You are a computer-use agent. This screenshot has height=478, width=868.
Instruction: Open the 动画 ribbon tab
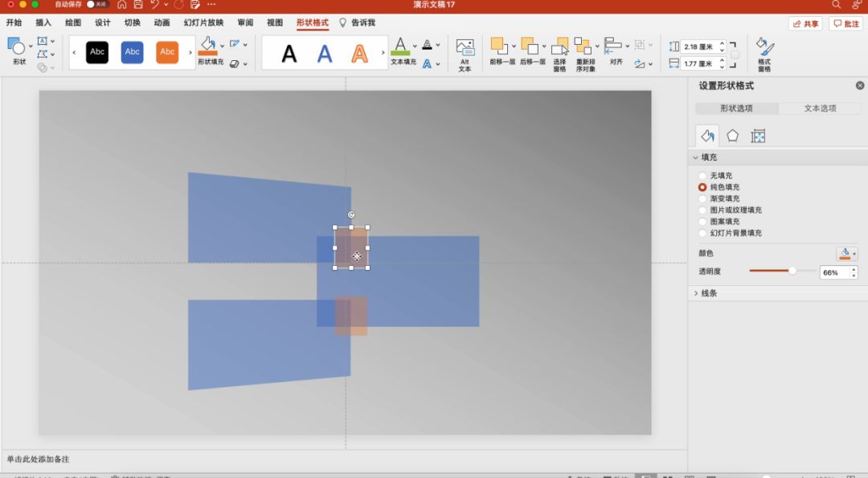(162, 22)
